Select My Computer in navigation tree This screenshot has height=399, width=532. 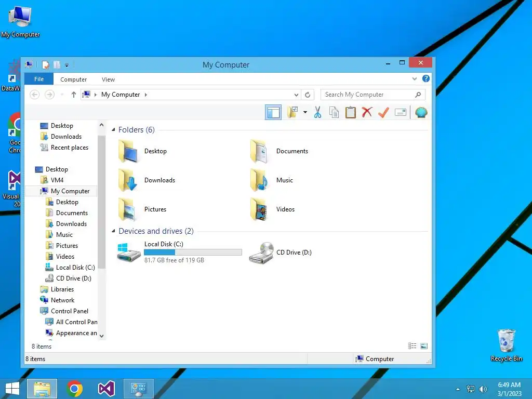pyautogui.click(x=65, y=191)
